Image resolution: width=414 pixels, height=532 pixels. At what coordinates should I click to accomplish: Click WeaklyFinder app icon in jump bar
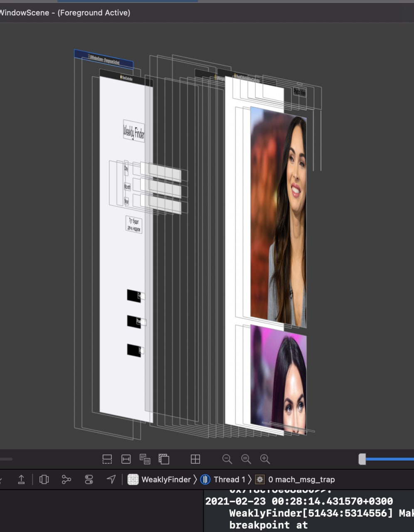pyautogui.click(x=133, y=479)
